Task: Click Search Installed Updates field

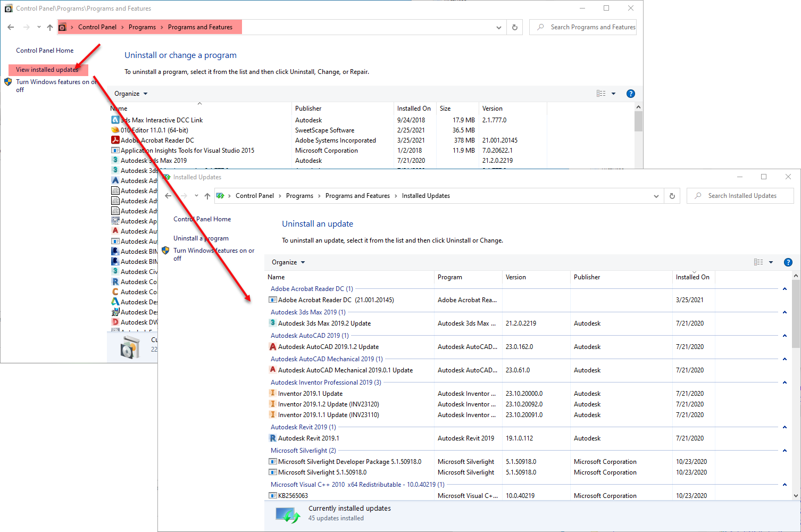Action: pyautogui.click(x=740, y=196)
